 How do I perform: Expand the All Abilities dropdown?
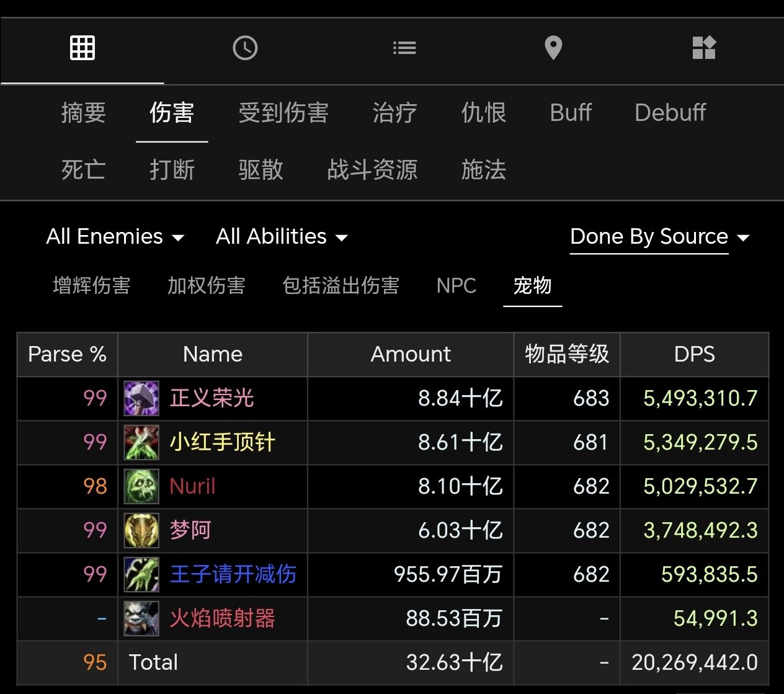point(282,236)
